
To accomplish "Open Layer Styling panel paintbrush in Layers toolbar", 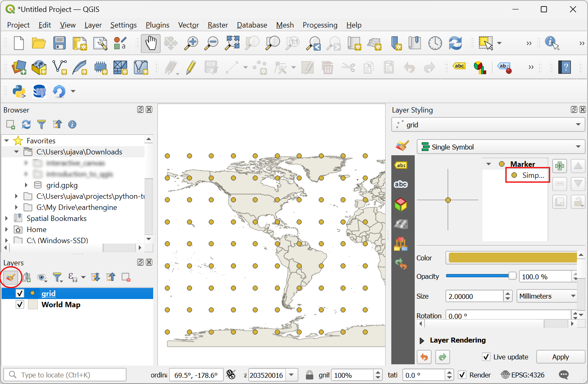I will tap(11, 277).
